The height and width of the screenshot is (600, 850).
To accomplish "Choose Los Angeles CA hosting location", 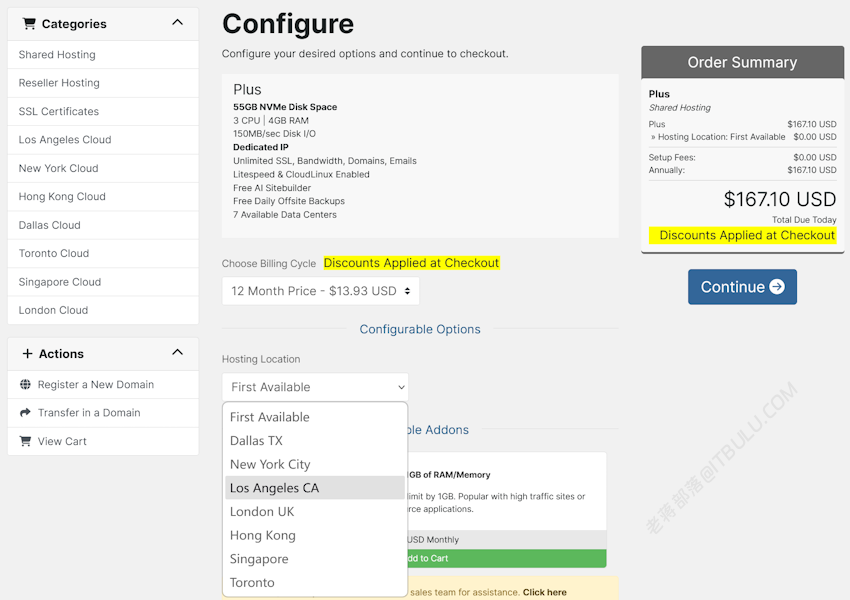I will (x=315, y=488).
